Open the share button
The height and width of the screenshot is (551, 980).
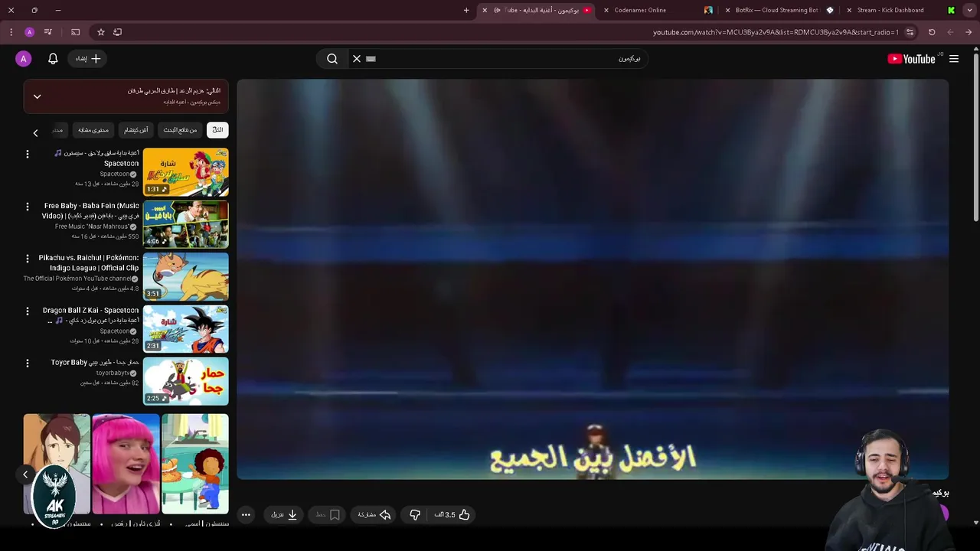374,515
